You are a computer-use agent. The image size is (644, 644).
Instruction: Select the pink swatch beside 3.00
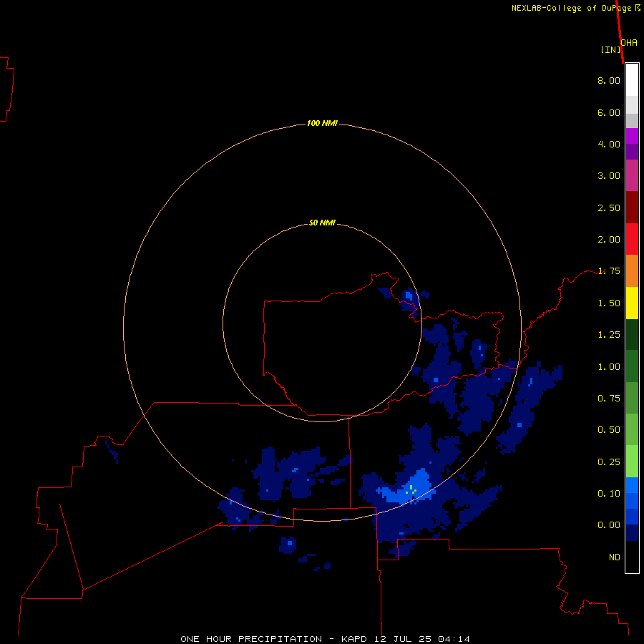(x=632, y=175)
